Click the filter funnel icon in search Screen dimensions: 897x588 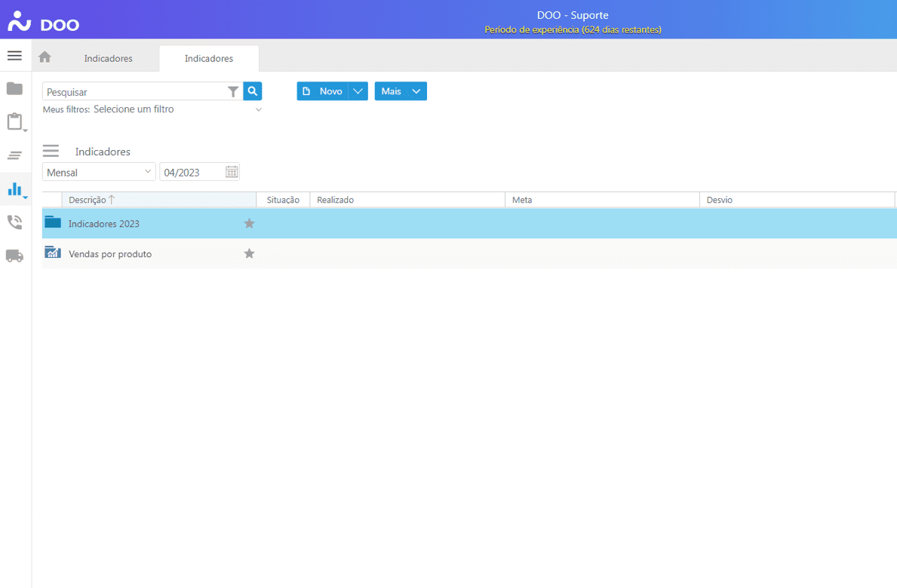[233, 91]
